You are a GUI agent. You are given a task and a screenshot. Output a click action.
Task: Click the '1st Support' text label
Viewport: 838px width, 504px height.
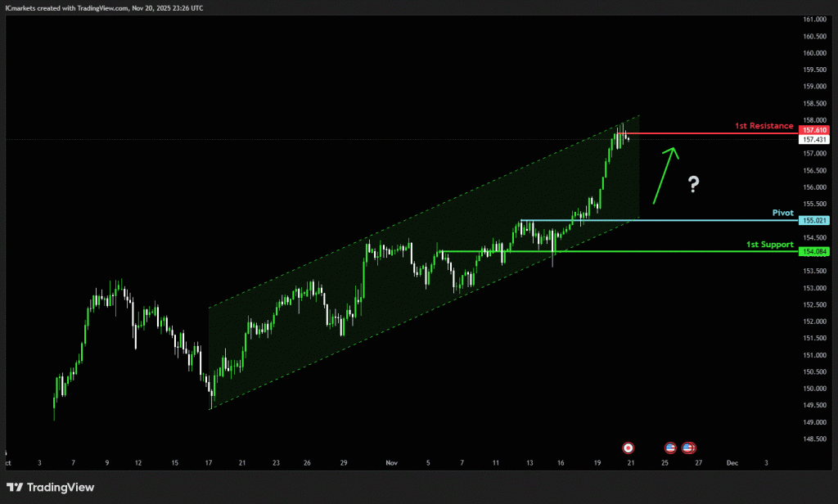[x=769, y=244]
